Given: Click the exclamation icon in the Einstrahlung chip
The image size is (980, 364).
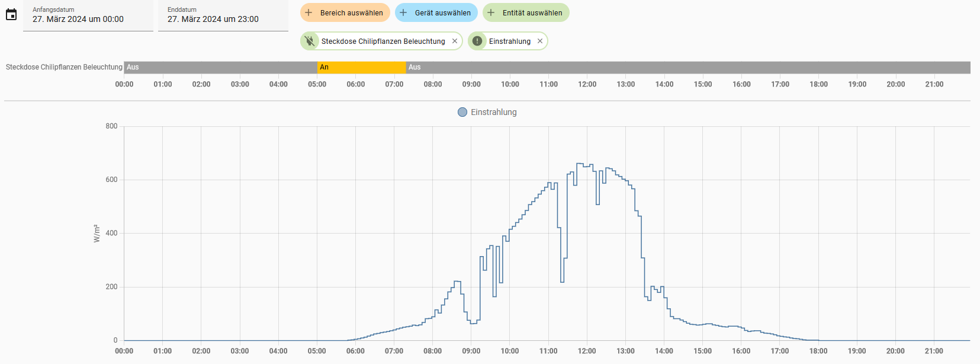Looking at the screenshot, I should pos(477,41).
